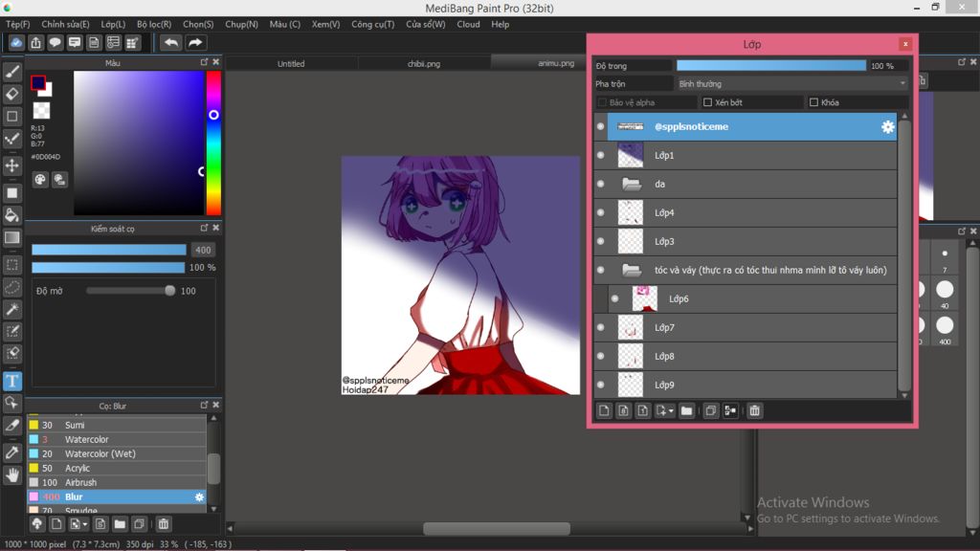
Task: Open the Lớp(L) menu
Action: (x=113, y=24)
